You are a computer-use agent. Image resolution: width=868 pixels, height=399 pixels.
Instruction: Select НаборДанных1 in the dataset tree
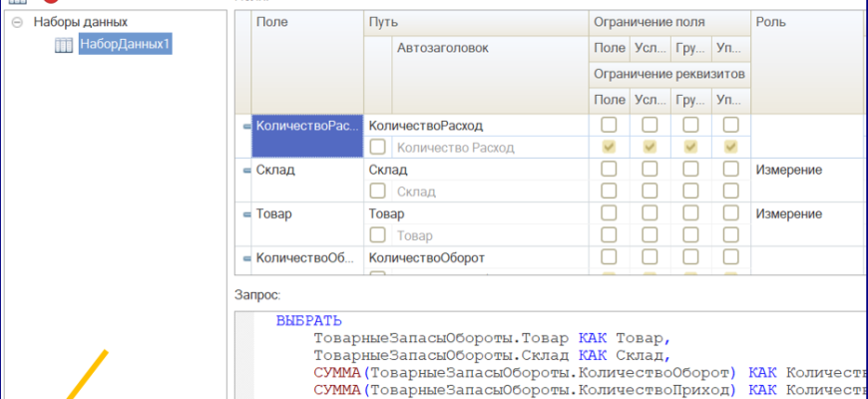[125, 45]
